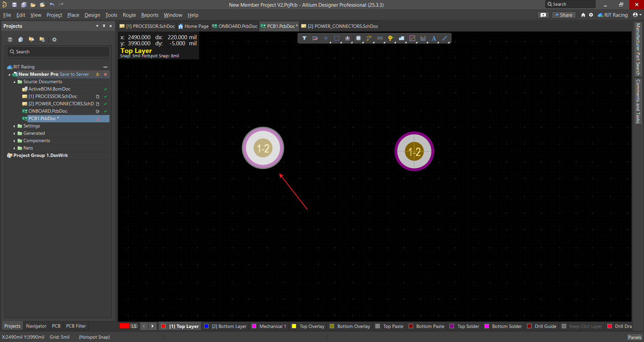Viewport: 644px width, 342px height.
Task: Click the Search box in title bar
Action: 570,4
